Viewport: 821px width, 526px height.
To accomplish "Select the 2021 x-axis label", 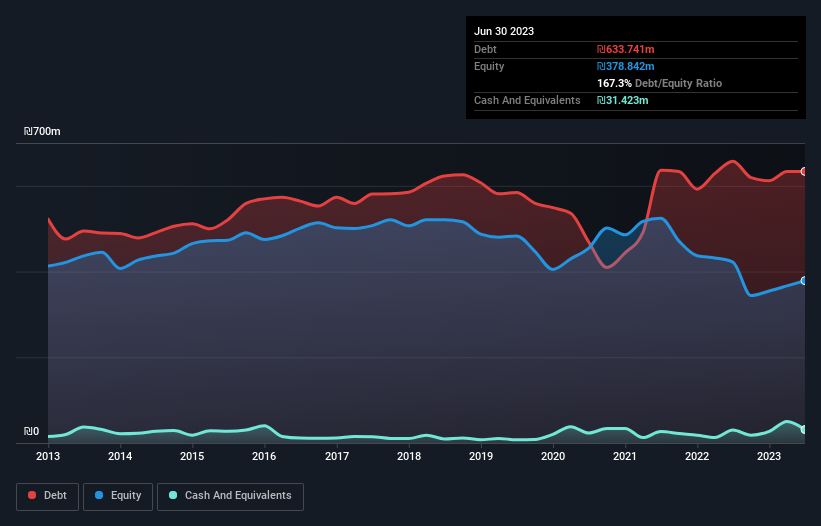I will [x=625, y=457].
